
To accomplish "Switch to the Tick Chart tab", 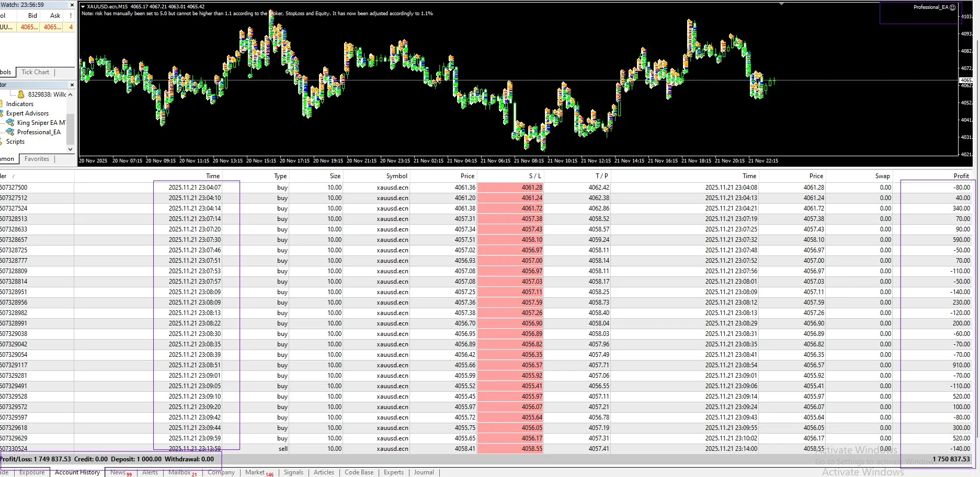I will tap(35, 72).
